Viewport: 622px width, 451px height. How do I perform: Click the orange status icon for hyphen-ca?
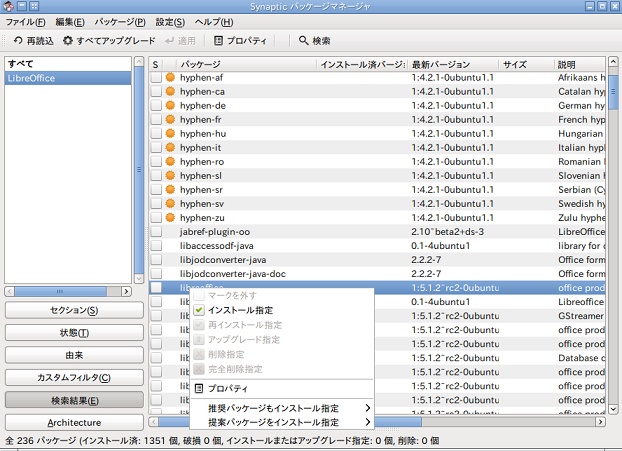pyautogui.click(x=170, y=91)
